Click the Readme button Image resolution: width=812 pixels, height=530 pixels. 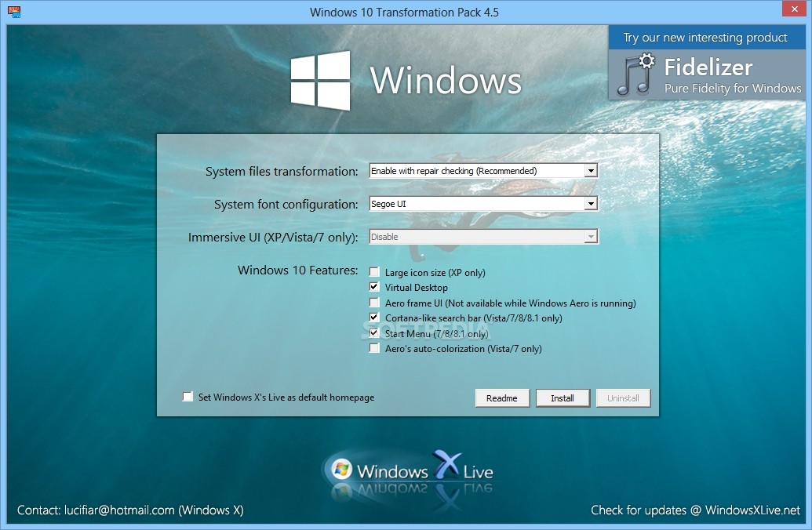(x=502, y=397)
